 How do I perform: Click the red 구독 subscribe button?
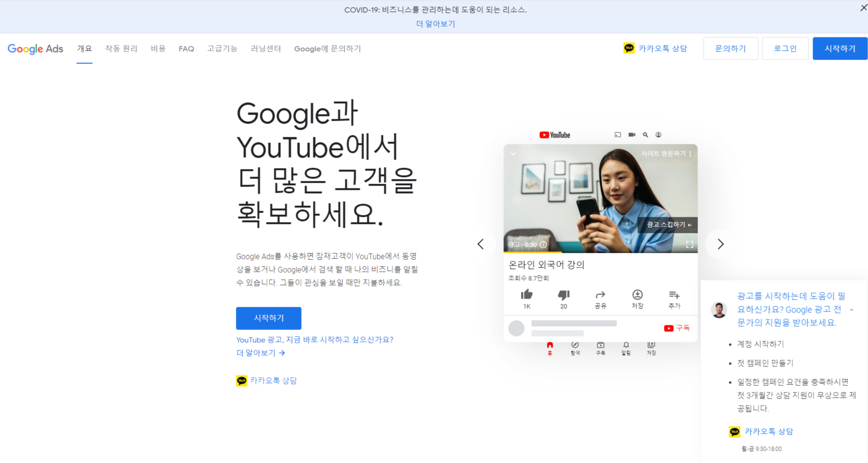pyautogui.click(x=677, y=328)
